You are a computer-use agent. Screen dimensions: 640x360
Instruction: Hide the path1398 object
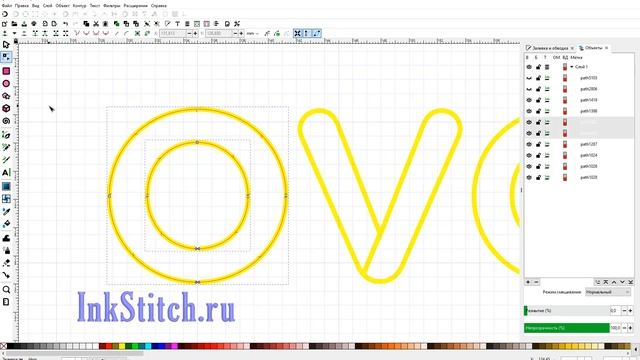[529, 111]
